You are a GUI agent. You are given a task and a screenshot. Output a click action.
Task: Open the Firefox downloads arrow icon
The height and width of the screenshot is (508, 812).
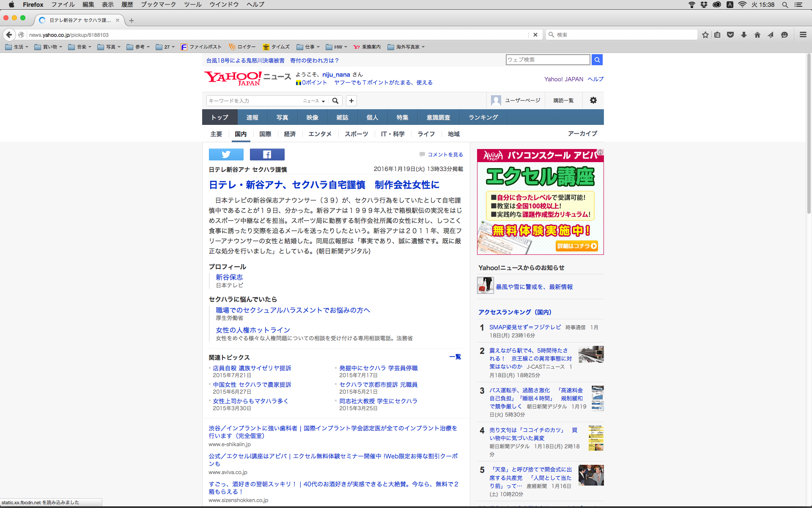[x=743, y=35]
